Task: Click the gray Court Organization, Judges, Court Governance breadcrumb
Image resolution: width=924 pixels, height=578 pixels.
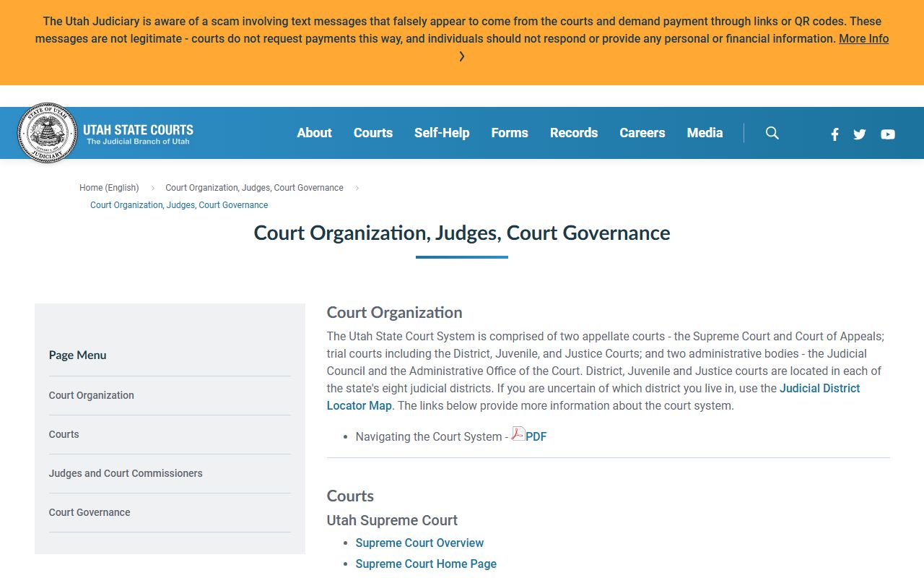Action: click(x=254, y=188)
